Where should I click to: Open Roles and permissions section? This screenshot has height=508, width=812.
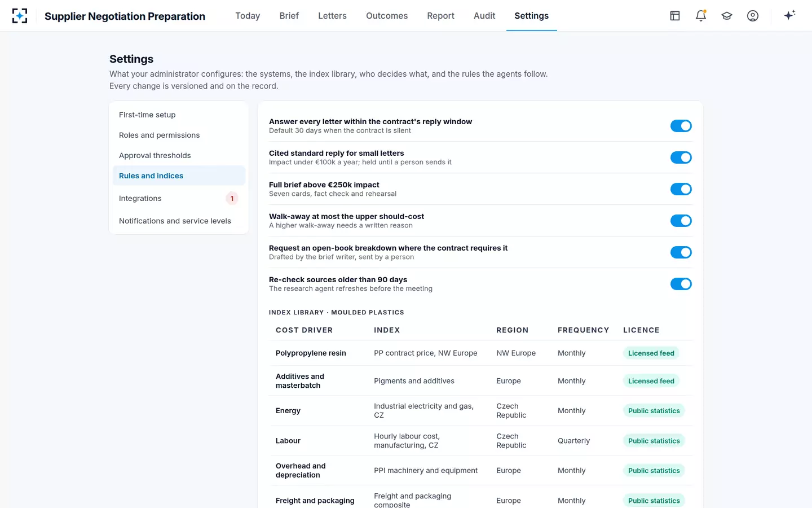179,135
